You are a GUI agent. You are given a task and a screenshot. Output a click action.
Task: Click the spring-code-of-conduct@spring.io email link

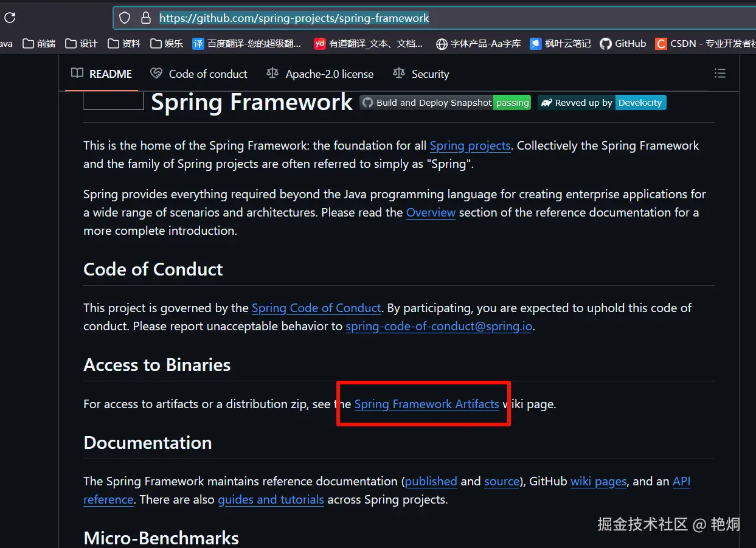click(x=439, y=327)
